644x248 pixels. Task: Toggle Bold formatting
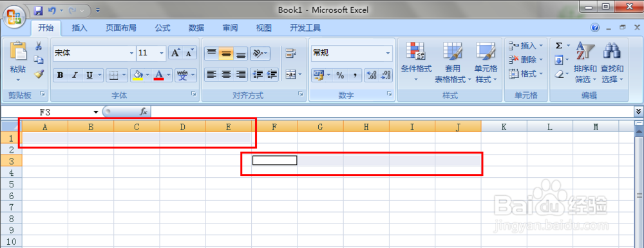61,75
